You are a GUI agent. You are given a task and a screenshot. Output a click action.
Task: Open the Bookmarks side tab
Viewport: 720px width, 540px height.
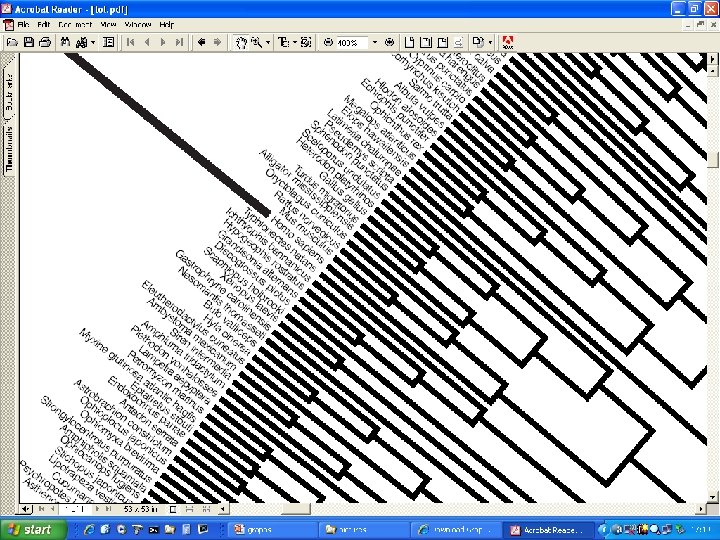(x=9, y=88)
